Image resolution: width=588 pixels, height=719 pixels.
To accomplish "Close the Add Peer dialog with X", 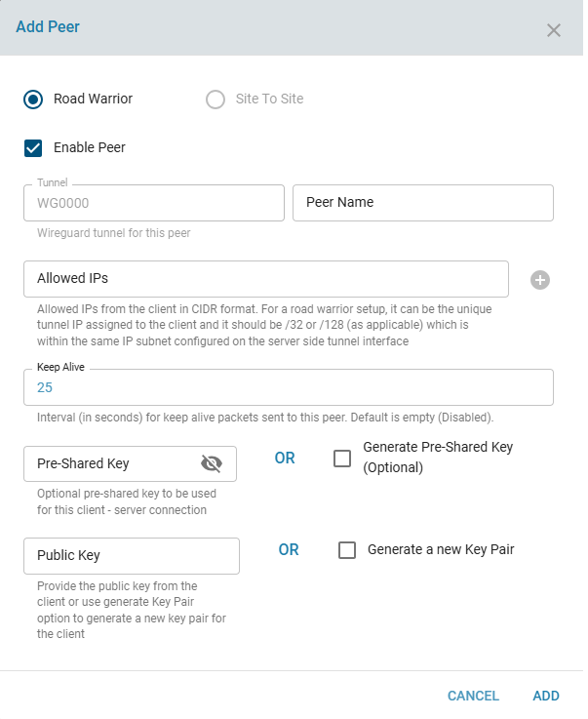I will tap(553, 30).
